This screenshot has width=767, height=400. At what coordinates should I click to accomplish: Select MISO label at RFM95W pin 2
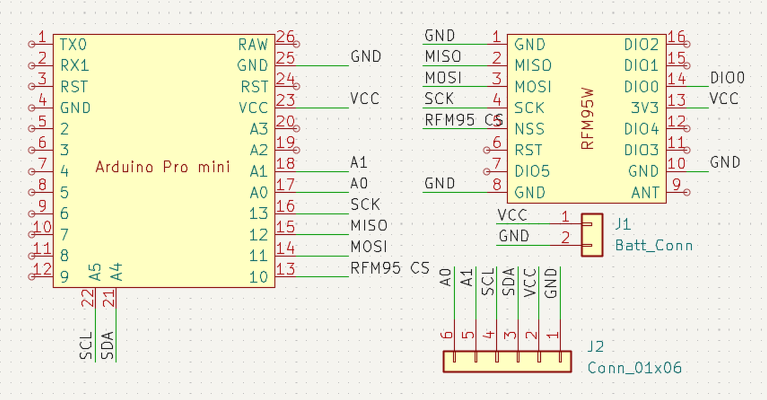click(443, 56)
